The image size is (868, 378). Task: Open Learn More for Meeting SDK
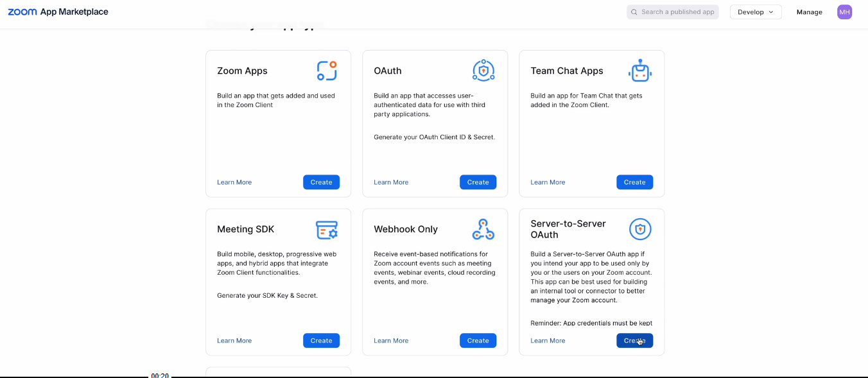pyautogui.click(x=234, y=341)
